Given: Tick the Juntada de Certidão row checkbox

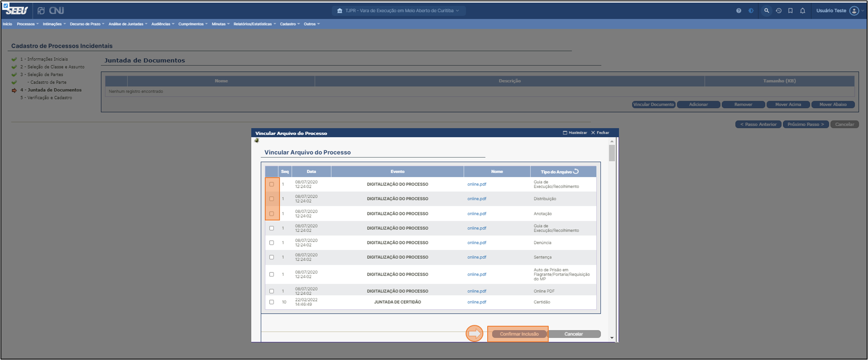Looking at the screenshot, I should click(272, 302).
